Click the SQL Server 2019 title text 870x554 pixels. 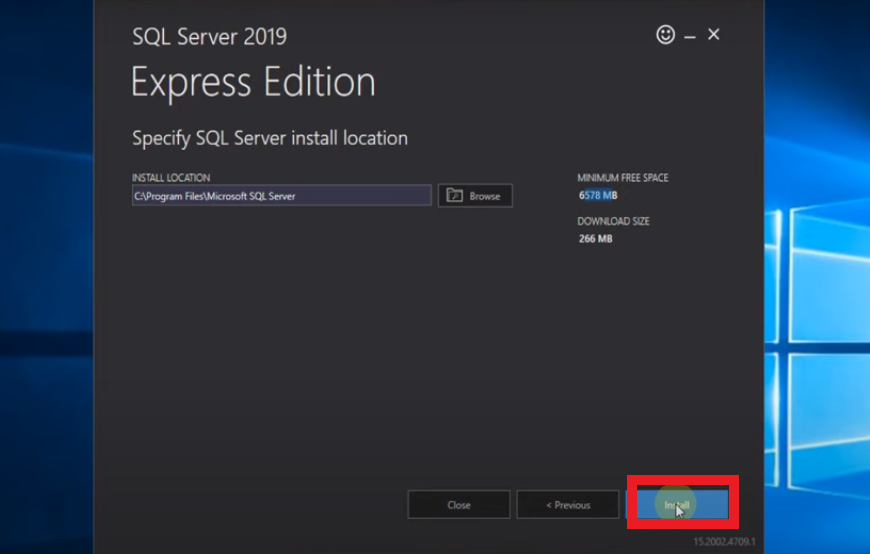[x=209, y=37]
